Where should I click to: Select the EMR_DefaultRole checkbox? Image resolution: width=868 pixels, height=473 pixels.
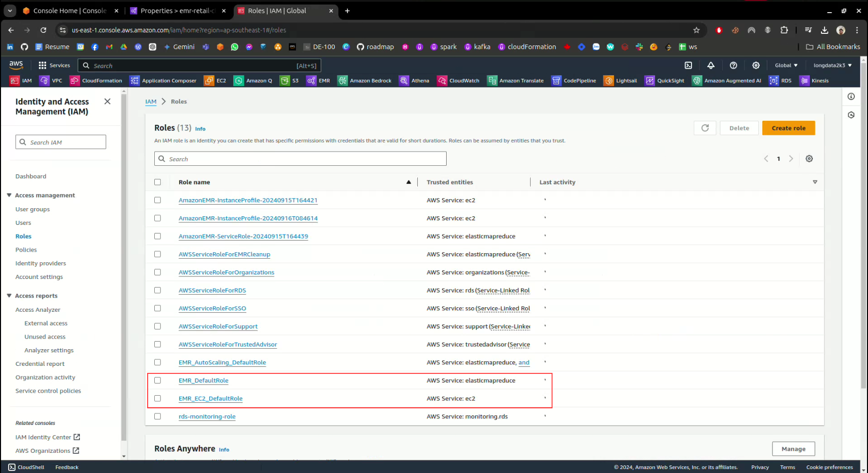157,381
